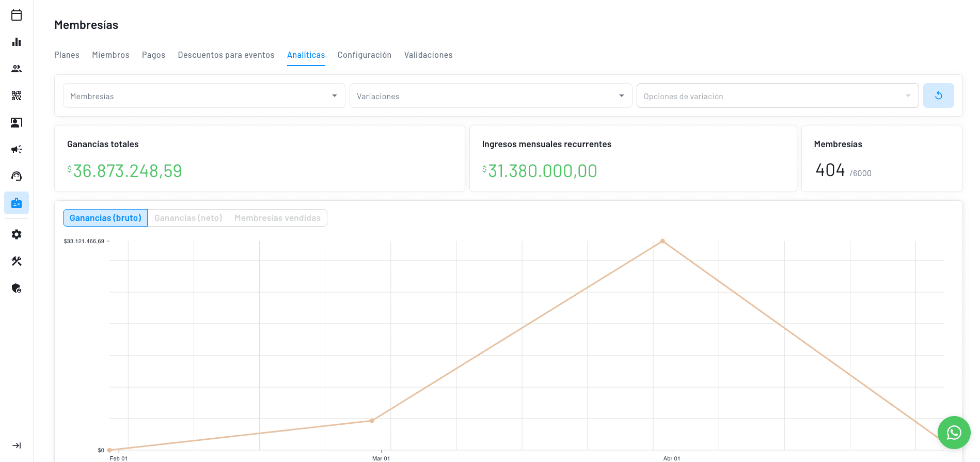Click the Mar 01 x-axis label
This screenshot has width=980, height=462.
[x=381, y=458]
